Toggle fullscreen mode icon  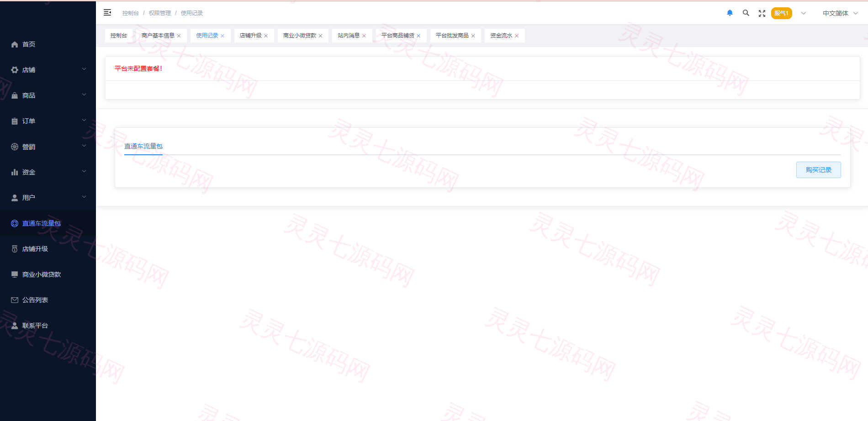762,13
